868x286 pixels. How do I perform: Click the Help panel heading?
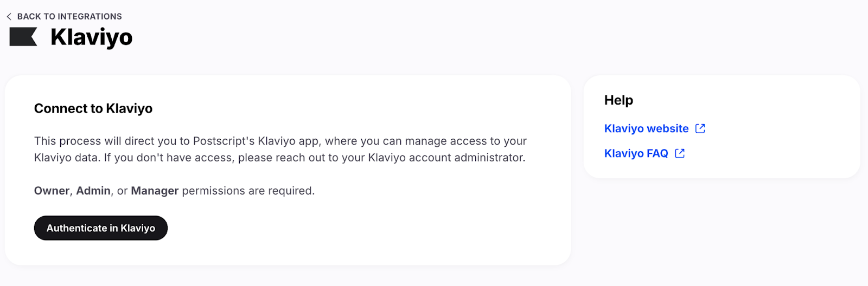pos(618,100)
